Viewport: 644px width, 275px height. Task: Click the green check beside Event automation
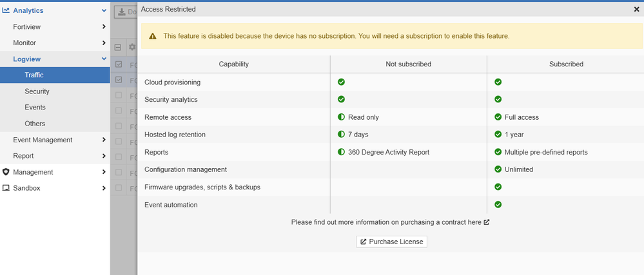pyautogui.click(x=498, y=205)
